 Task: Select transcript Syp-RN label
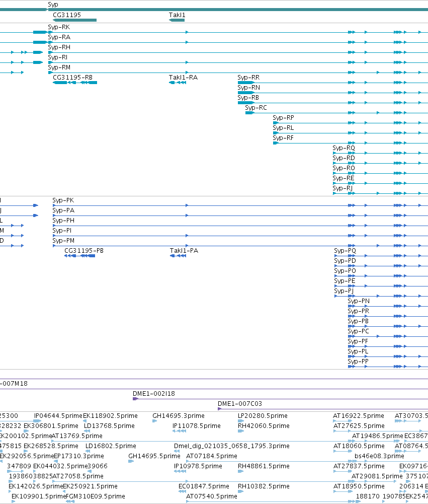249,88
